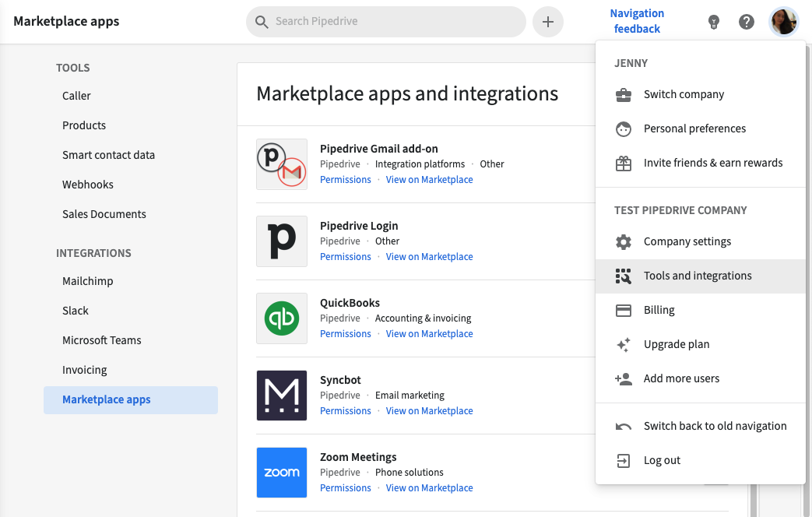Click the Pipedrive Login app title

tap(359, 227)
